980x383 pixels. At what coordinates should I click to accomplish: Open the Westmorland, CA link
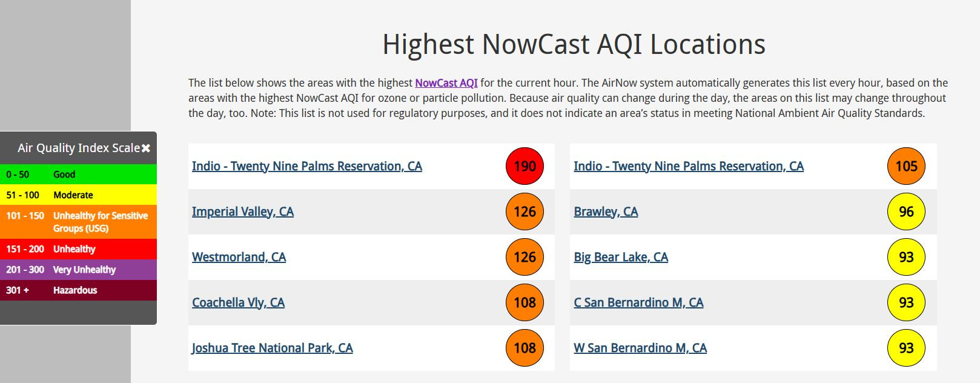point(239,257)
